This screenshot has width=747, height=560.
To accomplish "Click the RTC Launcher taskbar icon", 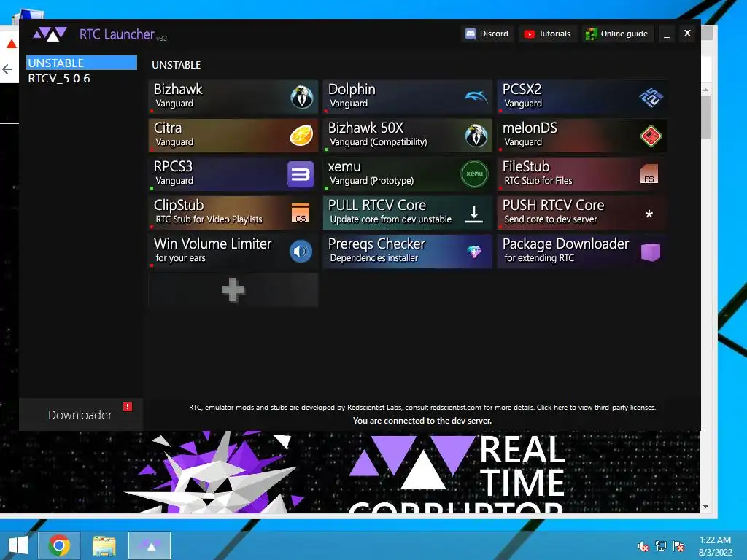I will [x=150, y=545].
